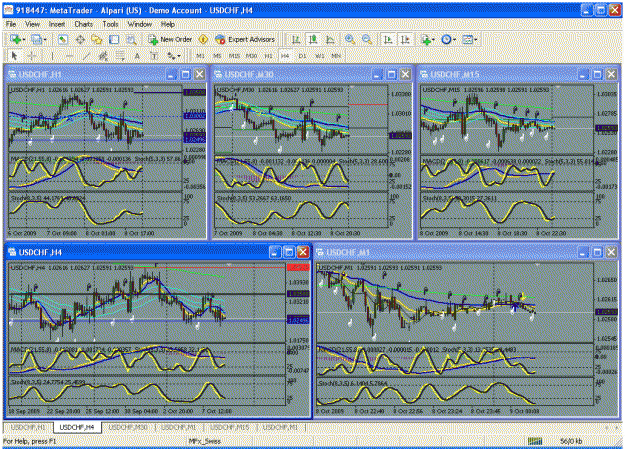This screenshot has width=625, height=449.
Task: Click chart icon in USDCHF,M15 title bar
Action: (424, 74)
